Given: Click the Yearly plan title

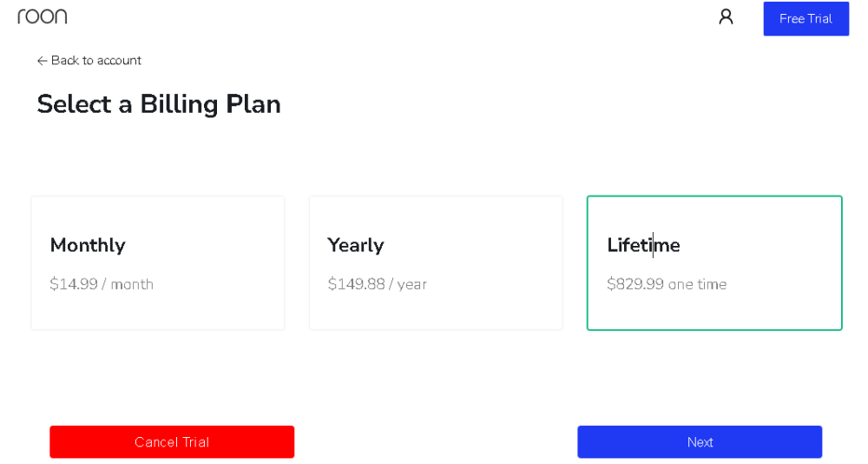Looking at the screenshot, I should tap(356, 245).
